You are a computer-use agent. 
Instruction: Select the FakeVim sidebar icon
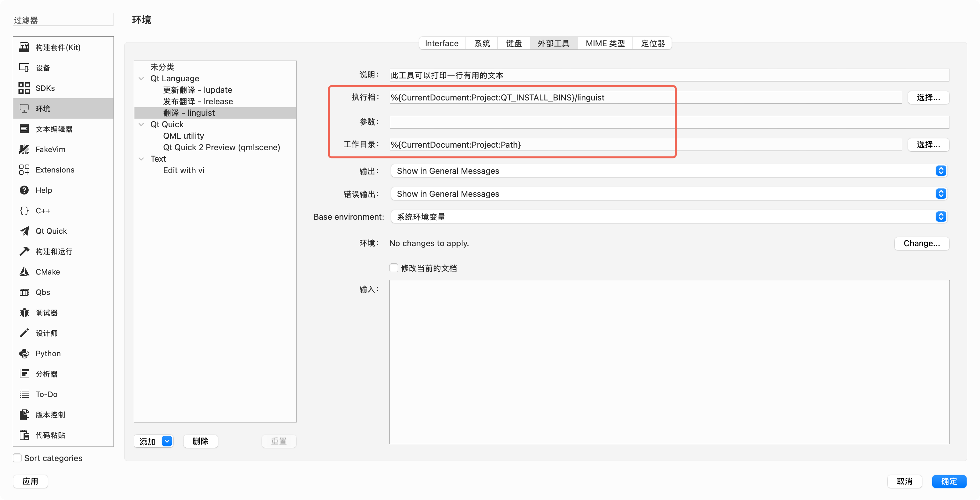click(x=24, y=149)
